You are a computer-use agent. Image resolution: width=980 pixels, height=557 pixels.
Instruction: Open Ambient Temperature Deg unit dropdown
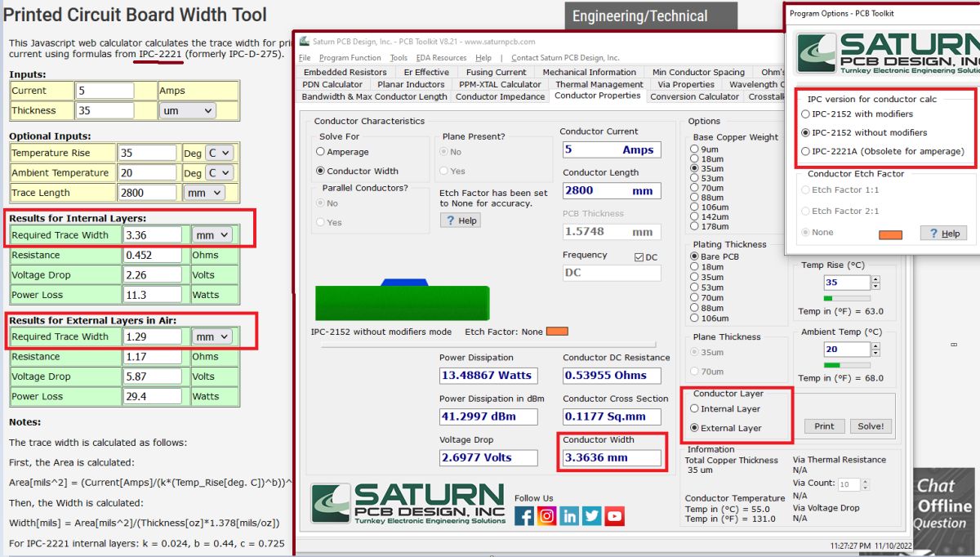219,172
